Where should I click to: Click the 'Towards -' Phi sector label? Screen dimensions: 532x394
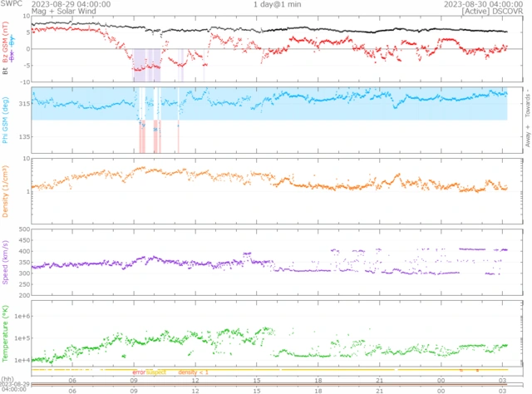(x=527, y=103)
